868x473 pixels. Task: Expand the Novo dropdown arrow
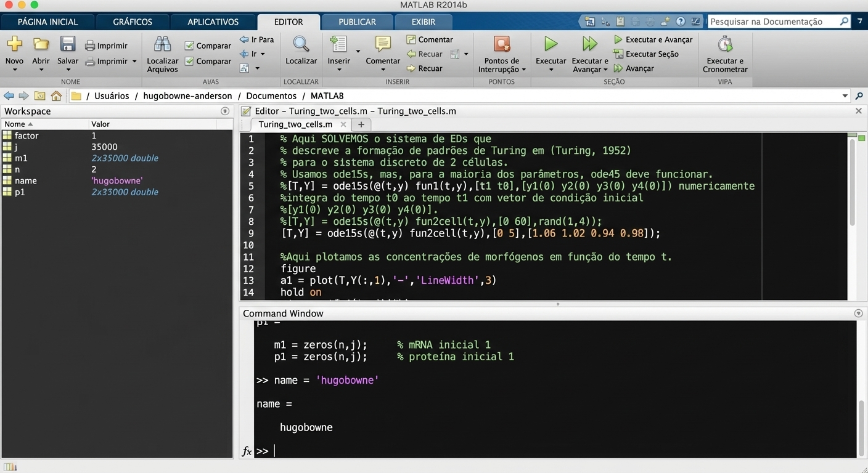pyautogui.click(x=14, y=70)
